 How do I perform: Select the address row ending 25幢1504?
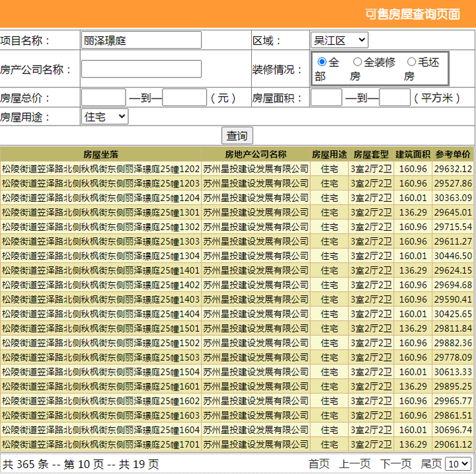(100, 372)
